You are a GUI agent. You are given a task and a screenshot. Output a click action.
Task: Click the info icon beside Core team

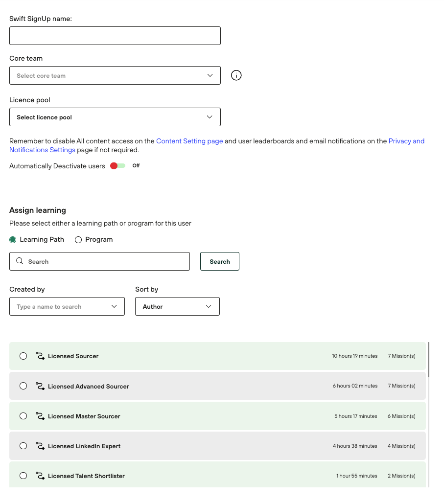pyautogui.click(x=236, y=75)
